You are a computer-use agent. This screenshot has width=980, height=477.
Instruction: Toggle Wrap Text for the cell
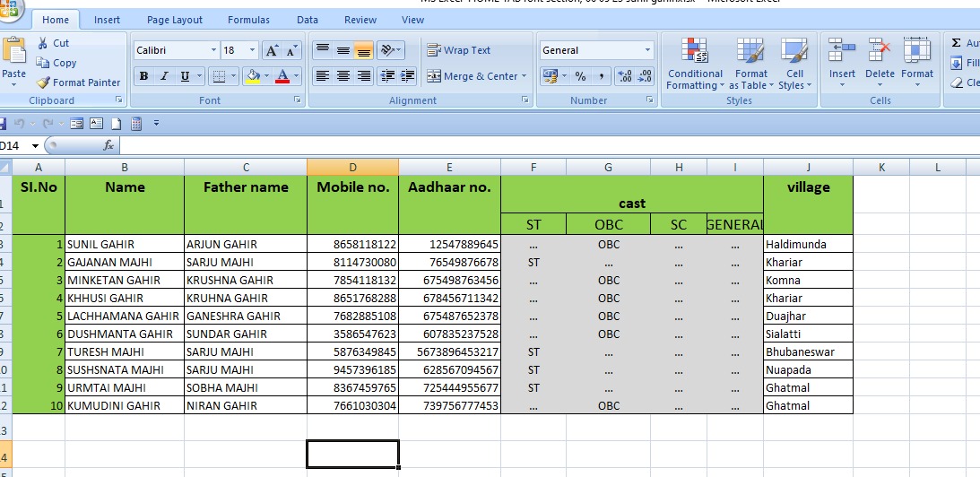458,51
